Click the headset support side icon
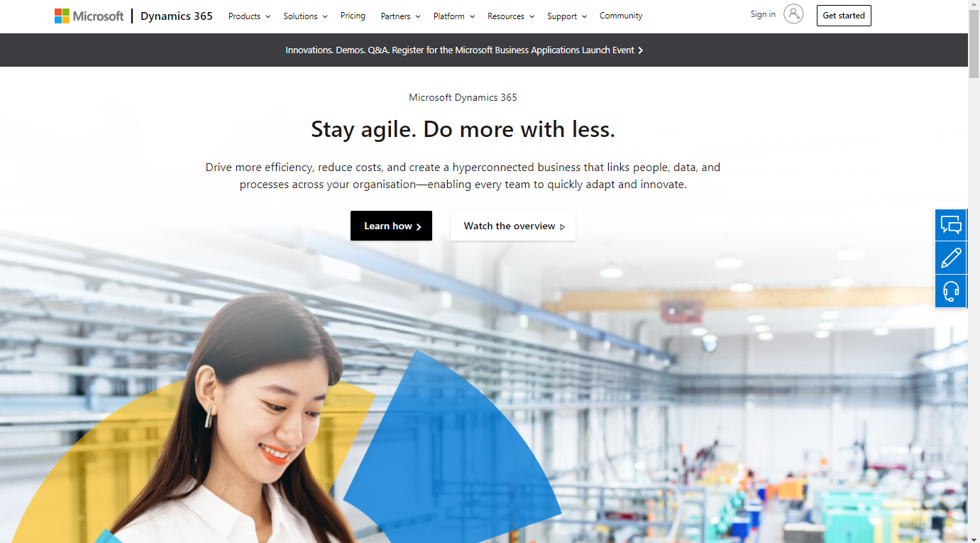 tap(951, 291)
